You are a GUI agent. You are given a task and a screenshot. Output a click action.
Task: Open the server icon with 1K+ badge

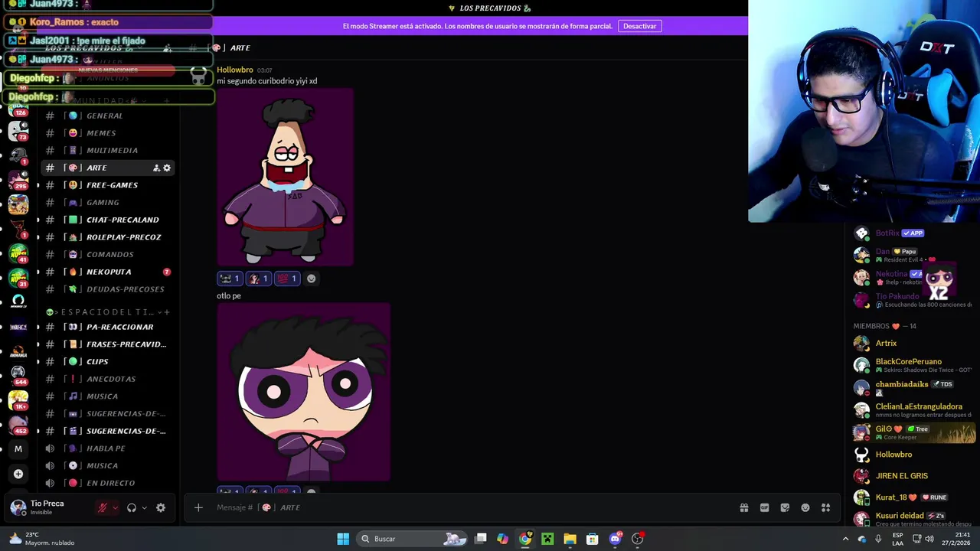[18, 399]
